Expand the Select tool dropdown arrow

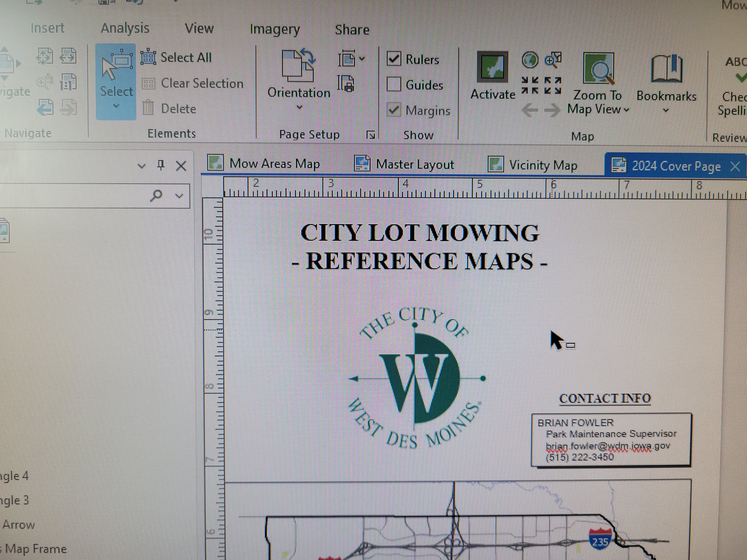point(116,106)
